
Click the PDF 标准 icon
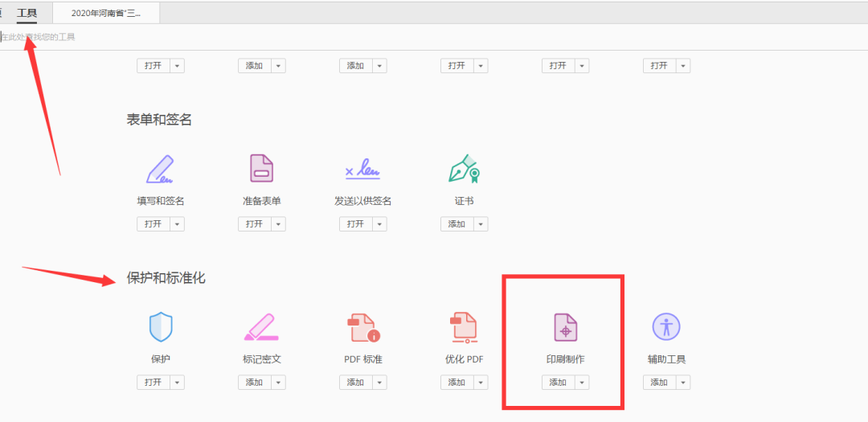[362, 327]
